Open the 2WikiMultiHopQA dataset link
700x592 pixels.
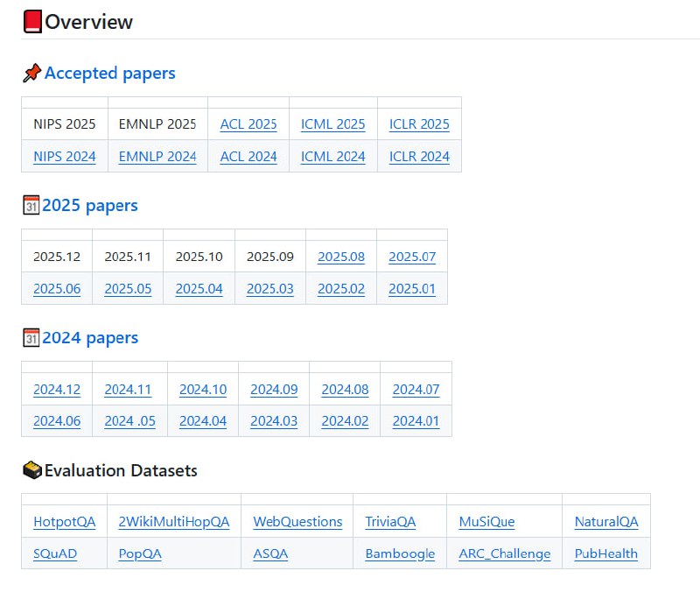click(x=174, y=522)
